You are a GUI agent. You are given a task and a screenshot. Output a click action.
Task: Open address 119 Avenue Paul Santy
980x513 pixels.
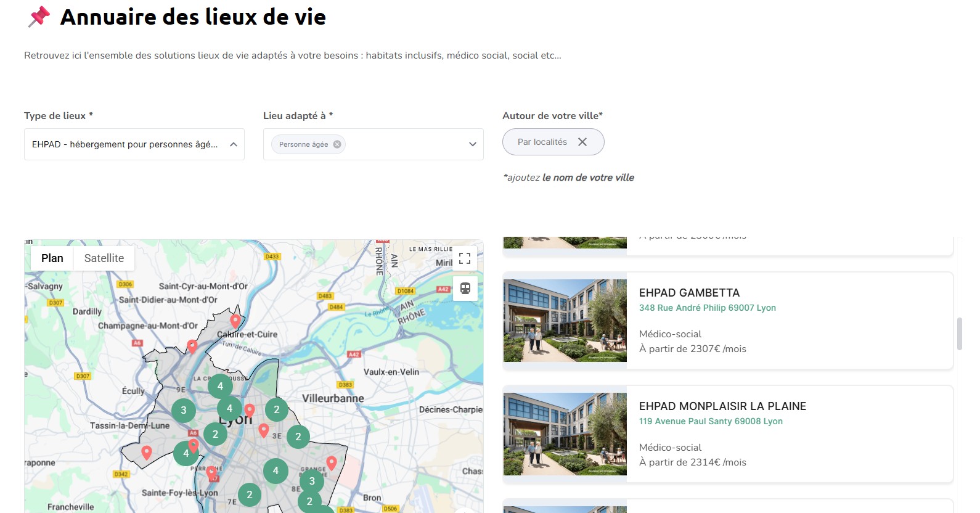711,421
